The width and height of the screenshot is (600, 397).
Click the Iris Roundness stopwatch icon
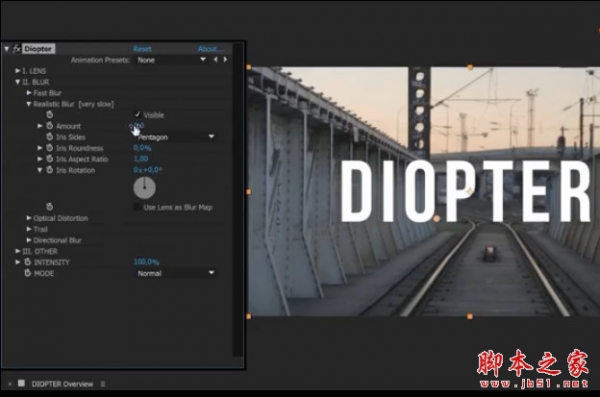click(49, 148)
